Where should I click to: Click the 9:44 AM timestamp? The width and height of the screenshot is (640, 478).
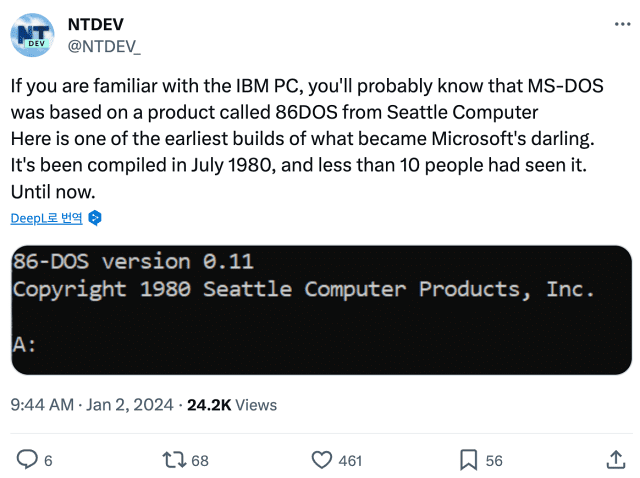(x=41, y=405)
